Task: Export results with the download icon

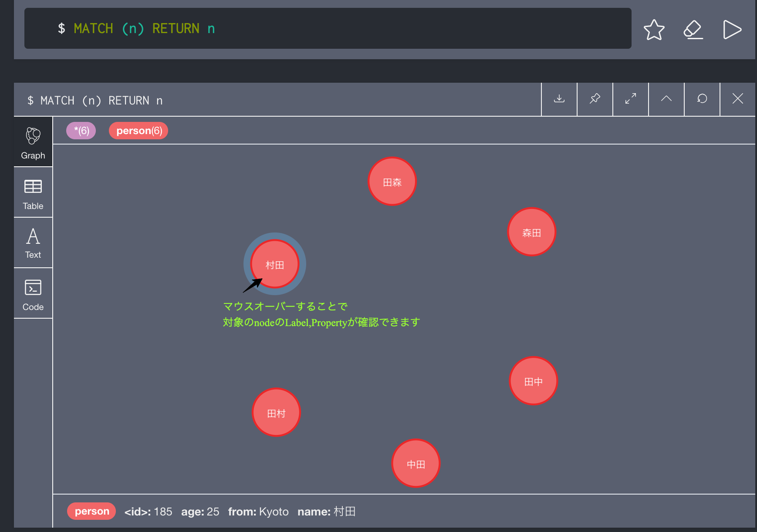Action: pos(559,99)
